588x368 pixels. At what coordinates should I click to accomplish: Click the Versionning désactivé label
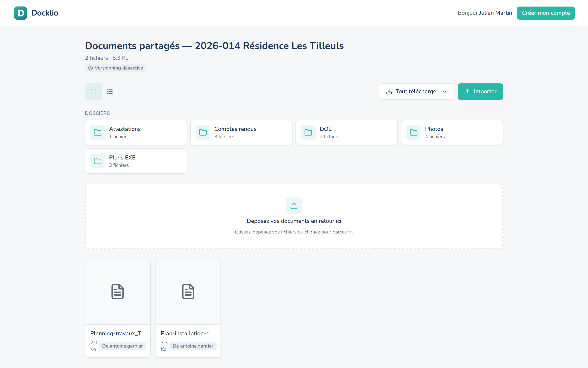click(119, 68)
